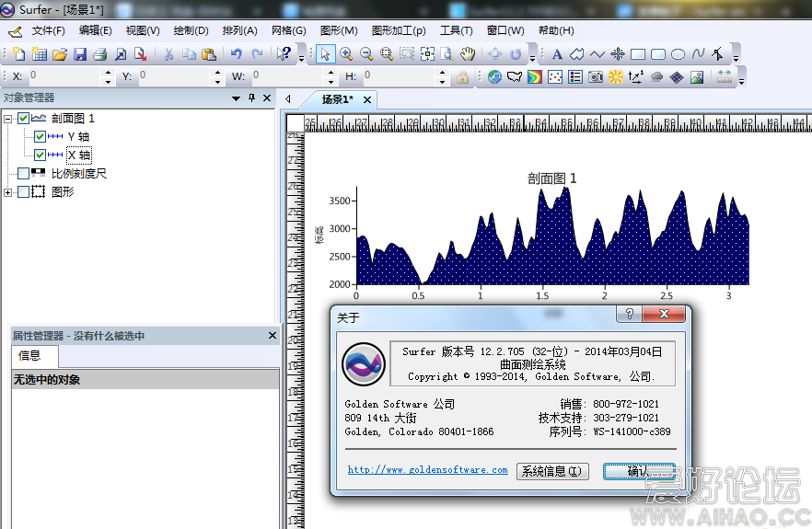Click the Paste clipboard icon
Screen dimensions: 812x529
tap(209, 54)
